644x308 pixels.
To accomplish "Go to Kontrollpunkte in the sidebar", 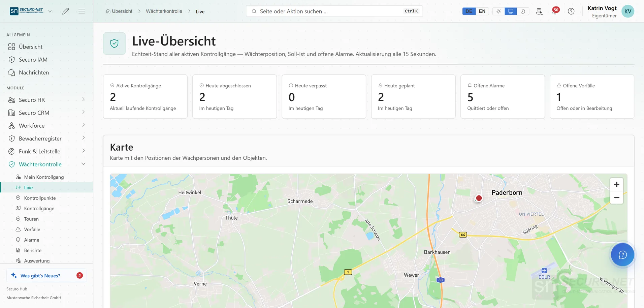I will (x=46, y=198).
